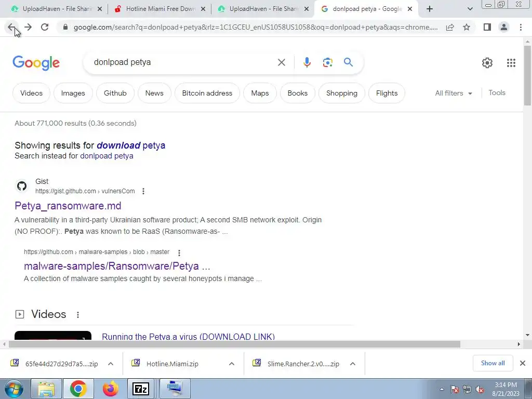Switch to the Maps filter

point(260,93)
